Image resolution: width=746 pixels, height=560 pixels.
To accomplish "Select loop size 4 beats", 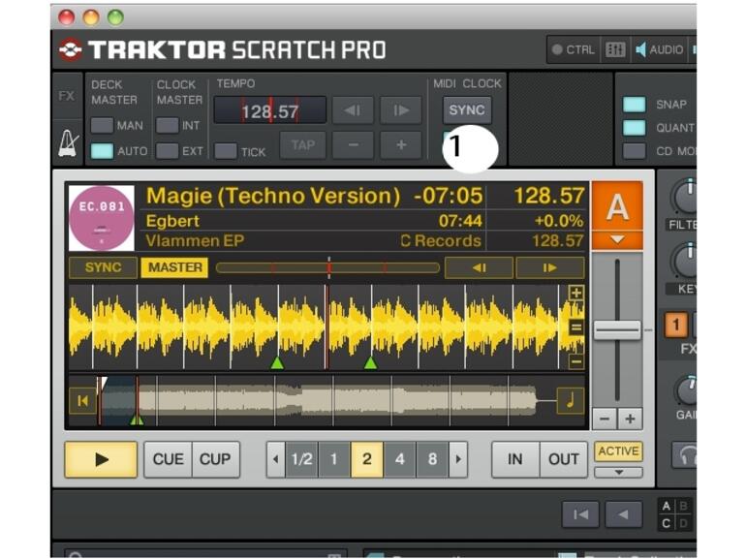I will coord(399,459).
